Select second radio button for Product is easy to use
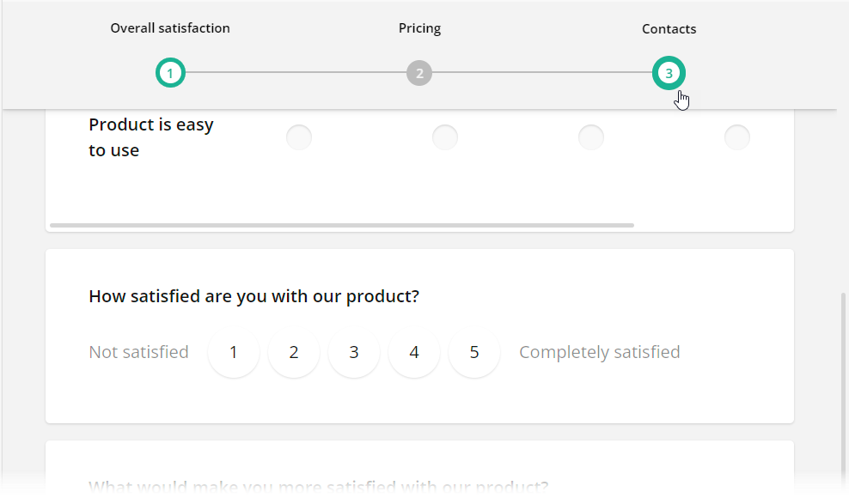This screenshot has height=504, width=849. (x=445, y=137)
